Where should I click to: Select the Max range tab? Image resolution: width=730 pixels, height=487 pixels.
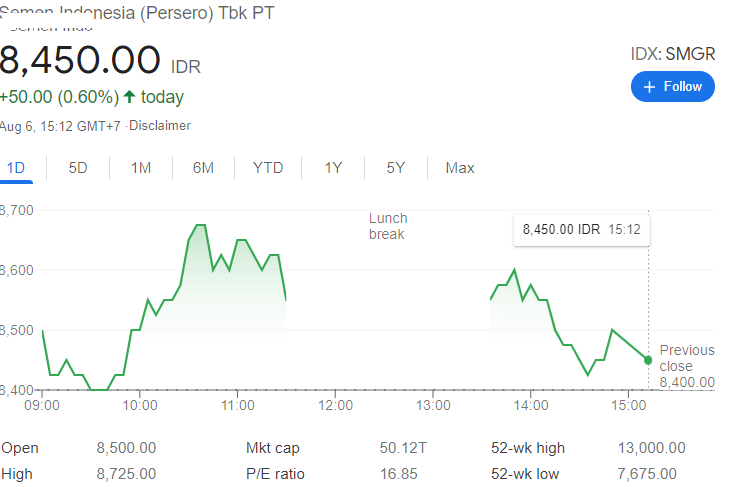coord(460,168)
